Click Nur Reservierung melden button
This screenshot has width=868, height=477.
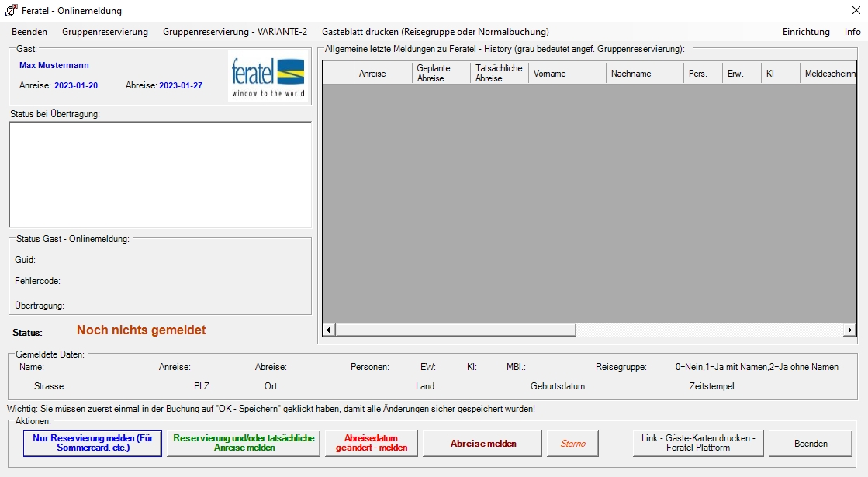(92, 443)
